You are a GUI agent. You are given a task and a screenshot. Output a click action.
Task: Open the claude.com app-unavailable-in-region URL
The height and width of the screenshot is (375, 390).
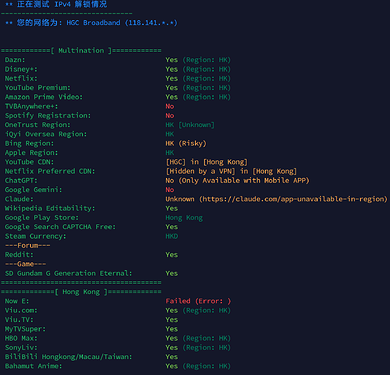pos(293,199)
